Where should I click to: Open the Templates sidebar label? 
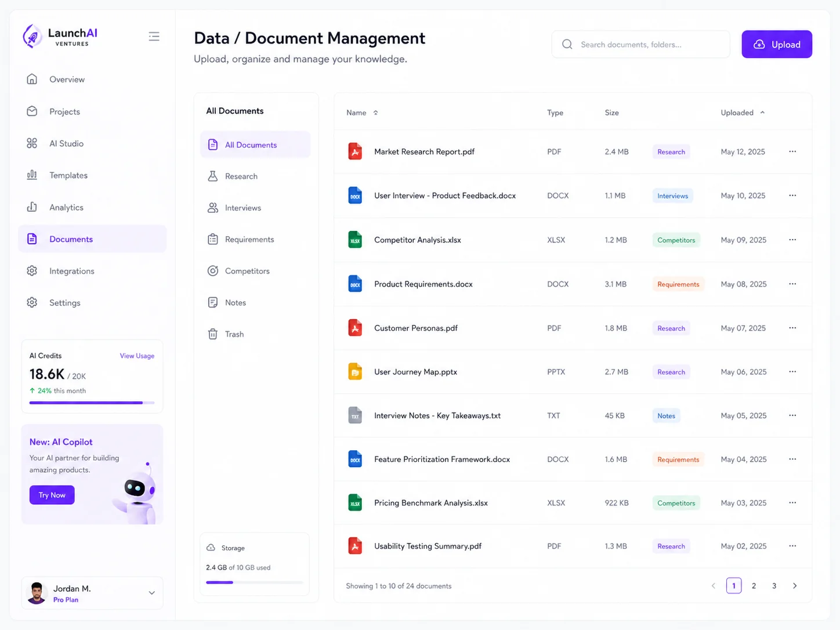(x=68, y=175)
